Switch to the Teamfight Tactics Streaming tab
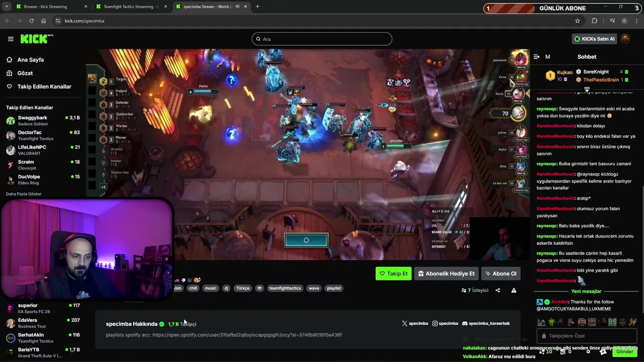 tap(131, 7)
